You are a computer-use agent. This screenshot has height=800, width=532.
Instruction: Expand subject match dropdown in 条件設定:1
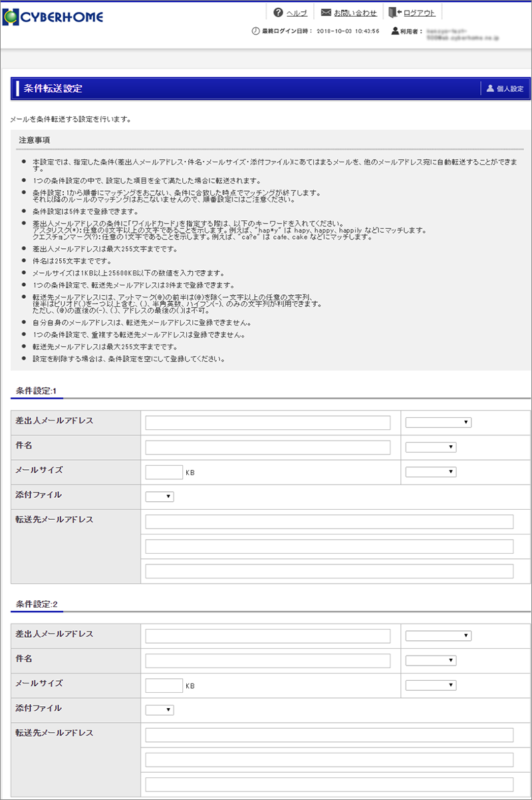[x=430, y=447]
